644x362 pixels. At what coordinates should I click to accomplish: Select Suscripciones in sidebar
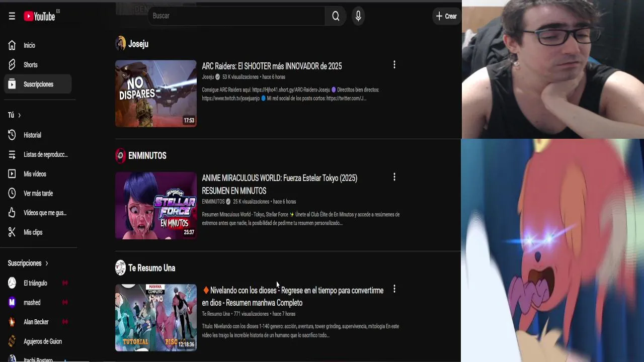coord(38,84)
